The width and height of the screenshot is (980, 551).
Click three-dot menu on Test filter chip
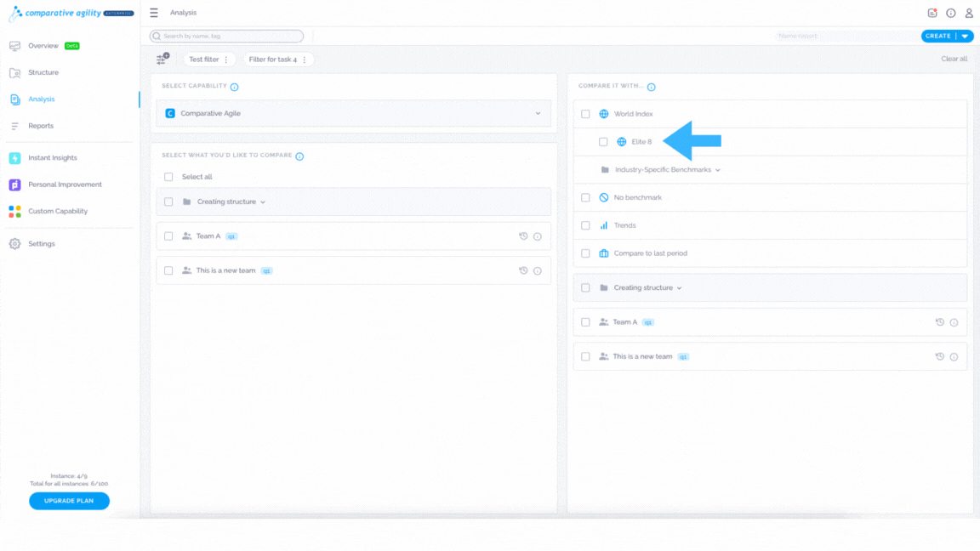click(226, 60)
